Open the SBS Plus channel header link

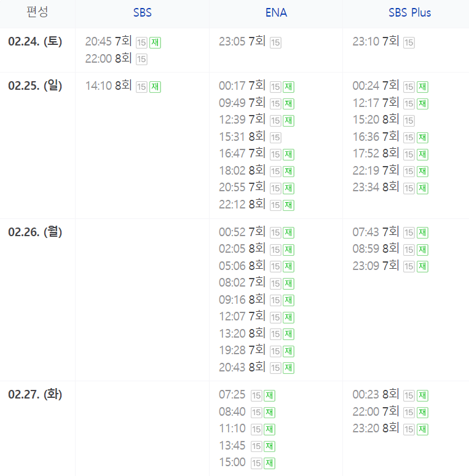[409, 12]
